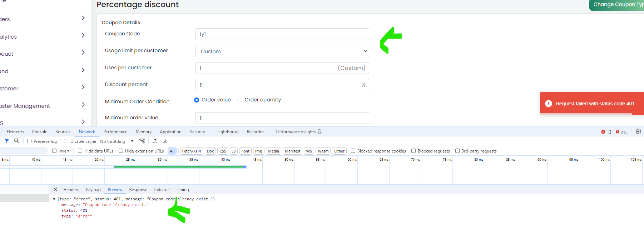
Task: Check Hide extension URLs checkbox
Action: (x=121, y=151)
